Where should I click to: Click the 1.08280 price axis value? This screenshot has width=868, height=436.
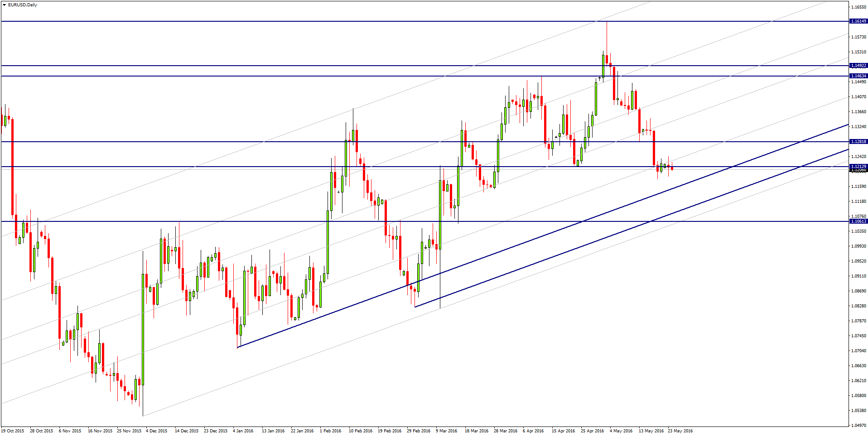(x=859, y=306)
